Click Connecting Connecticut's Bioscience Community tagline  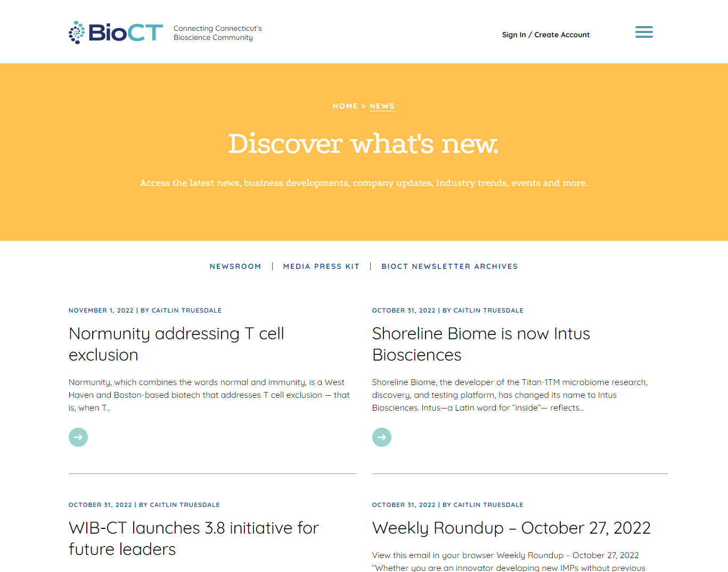click(217, 33)
